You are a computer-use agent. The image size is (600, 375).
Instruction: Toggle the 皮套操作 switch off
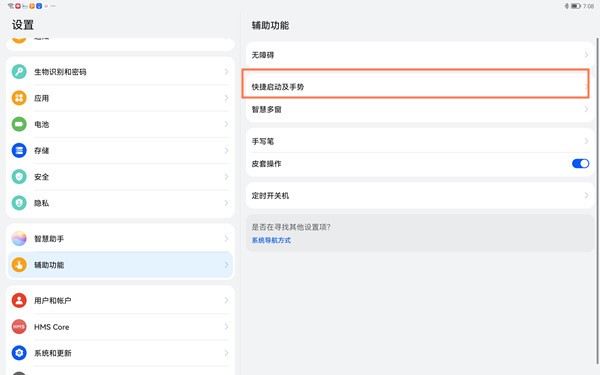pos(580,163)
